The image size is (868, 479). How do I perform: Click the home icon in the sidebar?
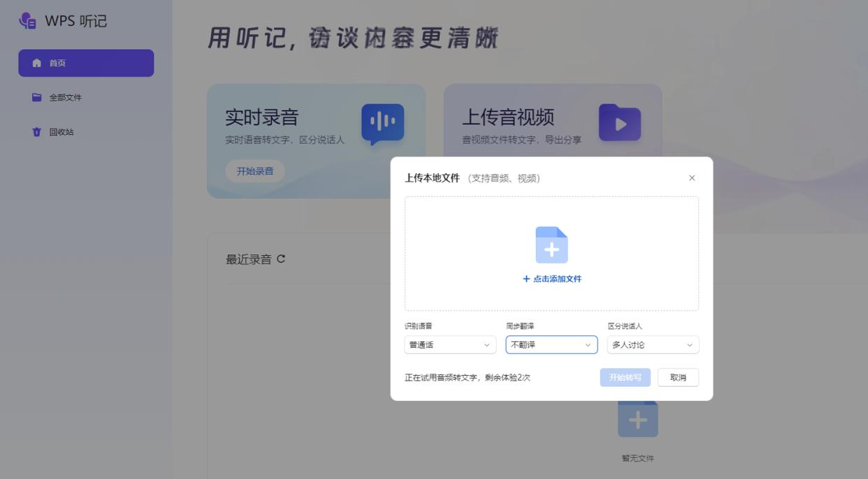click(37, 63)
